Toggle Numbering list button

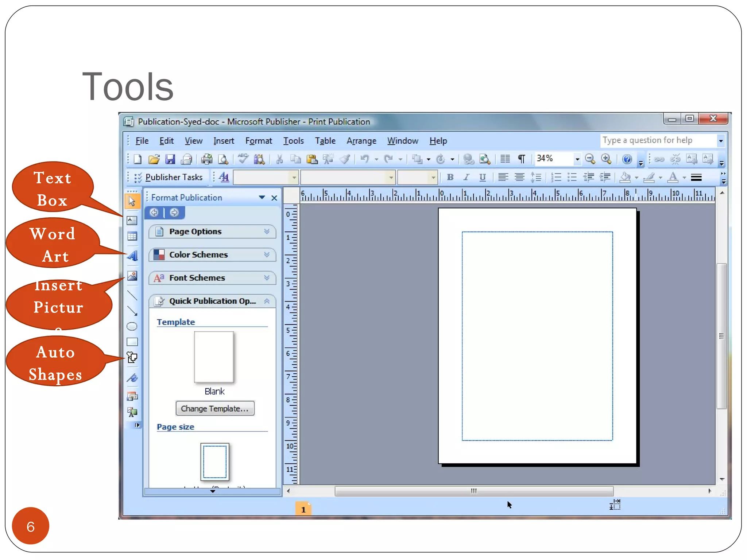(556, 177)
